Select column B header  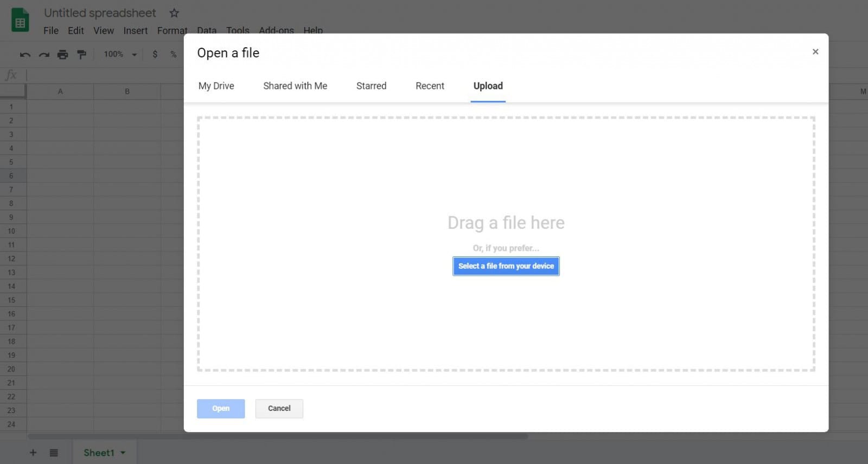coord(127,92)
